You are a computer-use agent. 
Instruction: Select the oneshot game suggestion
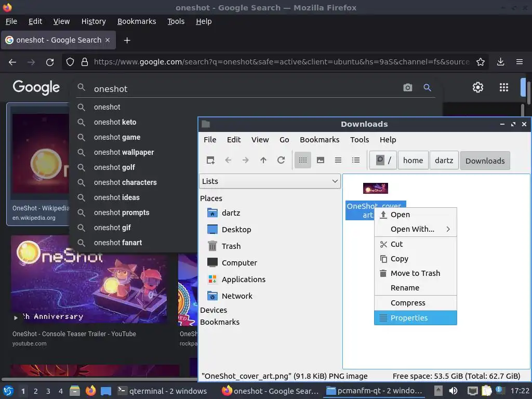click(x=117, y=137)
